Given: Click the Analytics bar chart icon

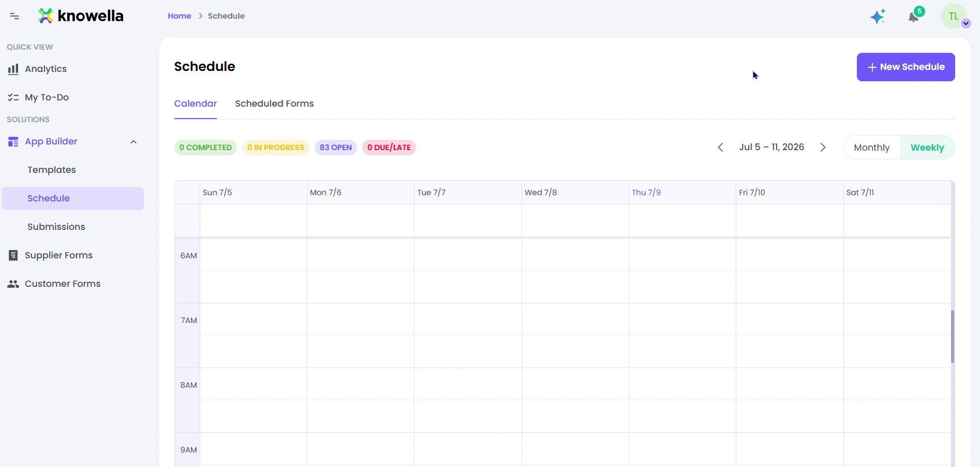Looking at the screenshot, I should point(13,69).
